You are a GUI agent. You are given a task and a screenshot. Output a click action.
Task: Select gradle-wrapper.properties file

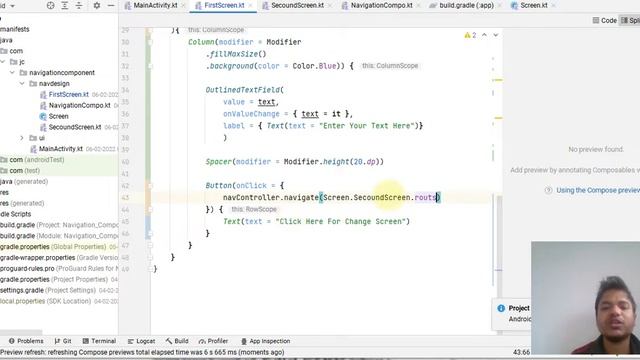click(59, 258)
